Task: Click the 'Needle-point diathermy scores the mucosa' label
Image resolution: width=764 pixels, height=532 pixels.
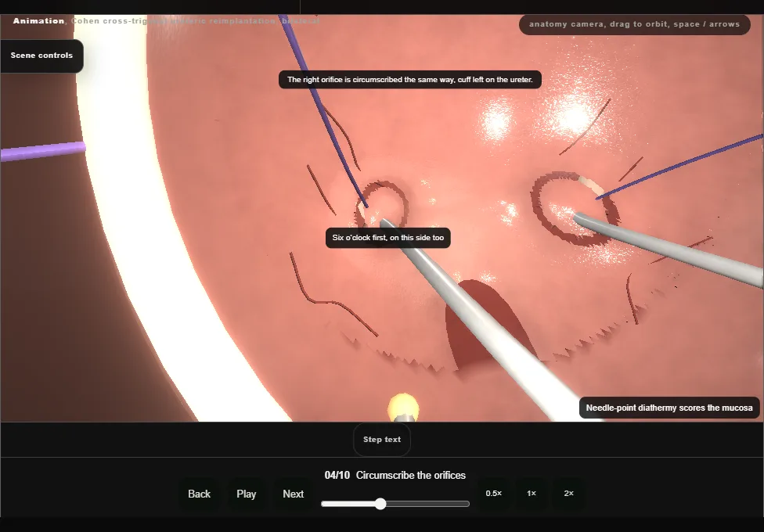Action: pos(669,408)
